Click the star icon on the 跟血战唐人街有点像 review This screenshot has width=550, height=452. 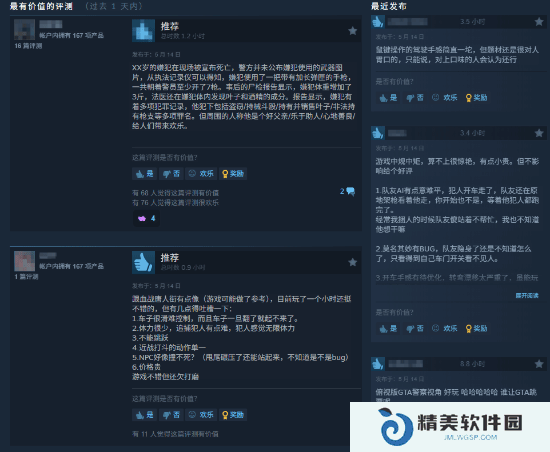(x=353, y=262)
